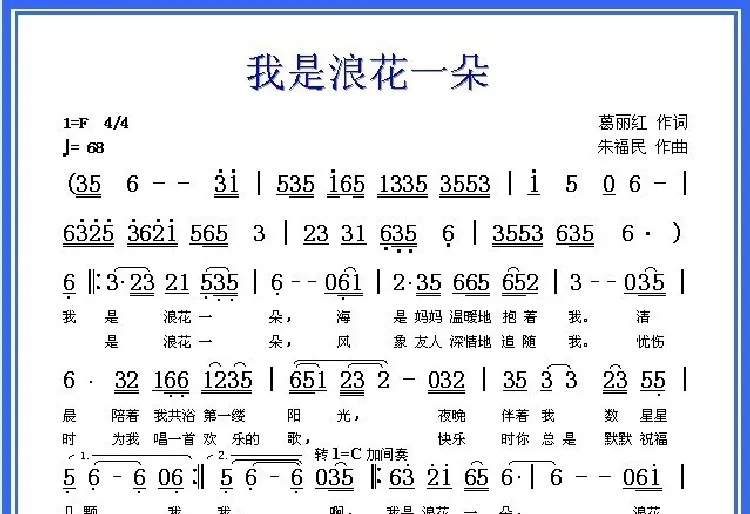This screenshot has height=514, width=750.
Task: Click the lyric word 忧伤
Action: 651,341
